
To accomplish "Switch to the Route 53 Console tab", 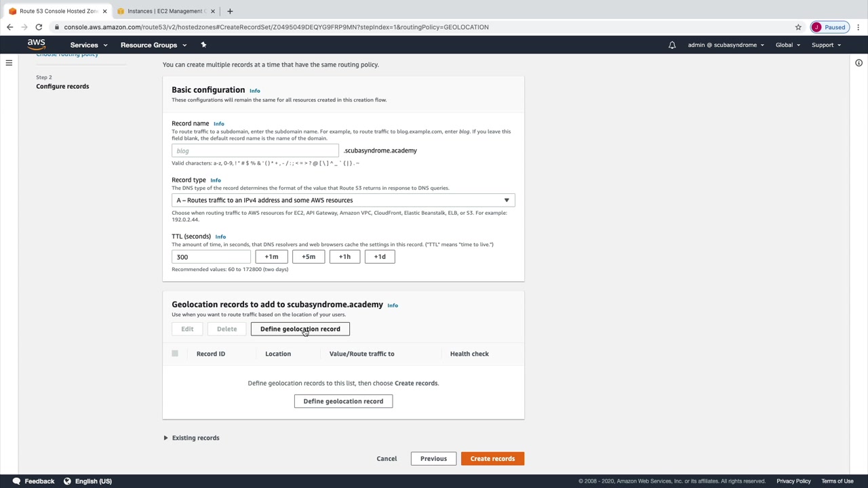I will pos(58,11).
